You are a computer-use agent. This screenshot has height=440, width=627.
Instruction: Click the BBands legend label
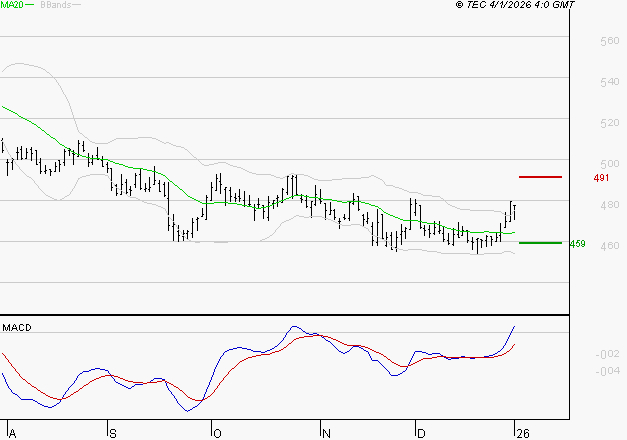coord(56,5)
